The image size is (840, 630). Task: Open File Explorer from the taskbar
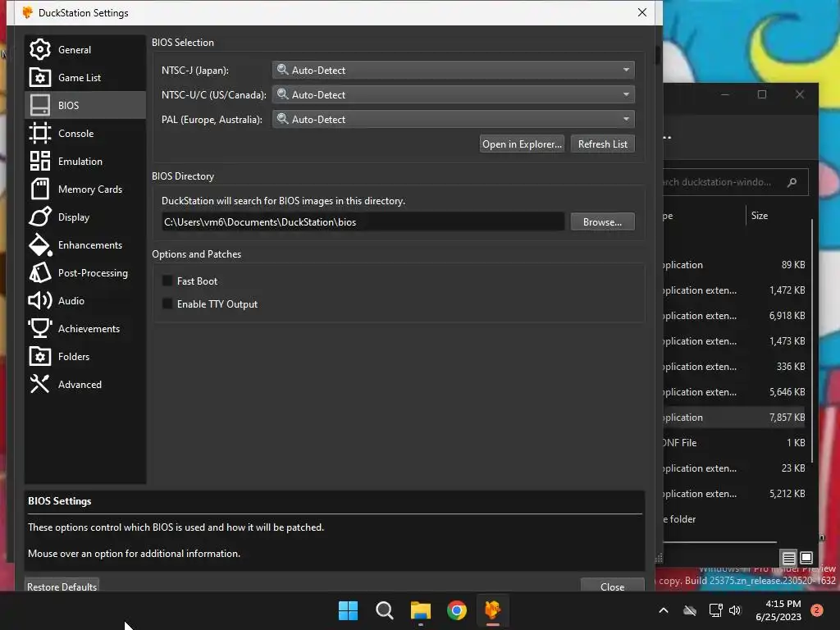[x=421, y=610]
